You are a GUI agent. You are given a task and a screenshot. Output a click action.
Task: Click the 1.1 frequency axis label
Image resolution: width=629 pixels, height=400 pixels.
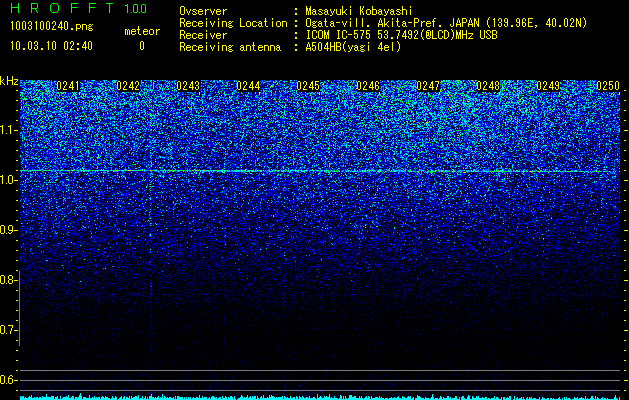8,130
